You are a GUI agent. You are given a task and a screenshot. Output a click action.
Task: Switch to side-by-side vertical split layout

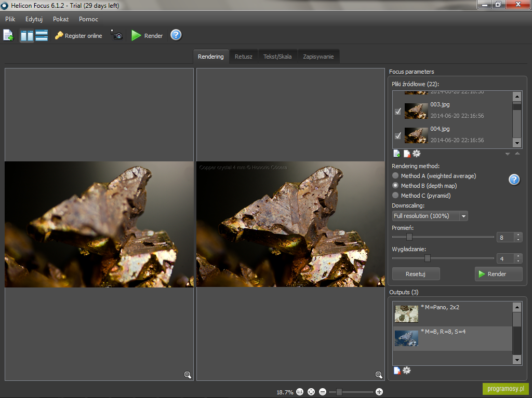[27, 35]
